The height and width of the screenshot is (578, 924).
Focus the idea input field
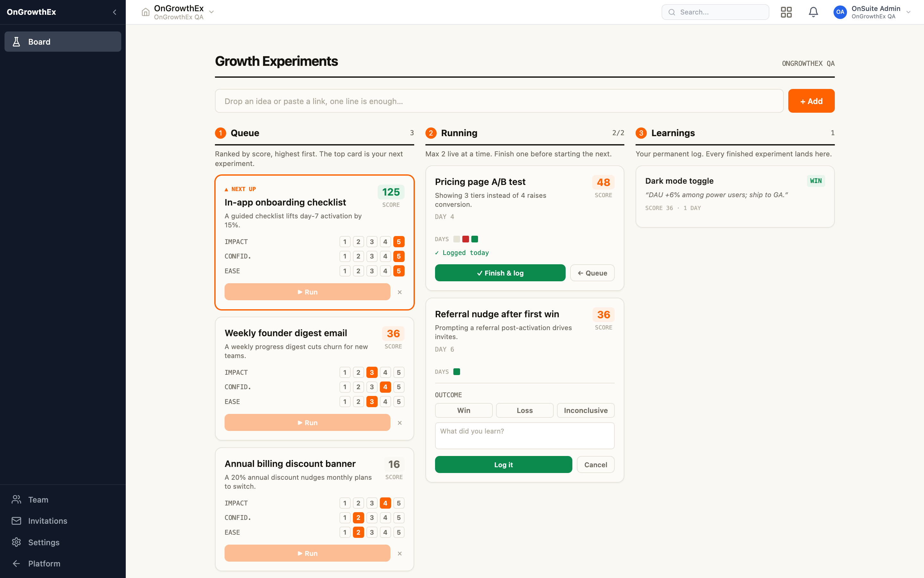coord(499,101)
